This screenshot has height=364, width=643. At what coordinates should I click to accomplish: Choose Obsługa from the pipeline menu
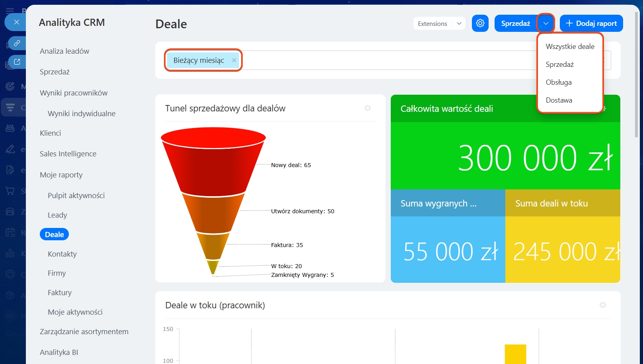pos(559,82)
